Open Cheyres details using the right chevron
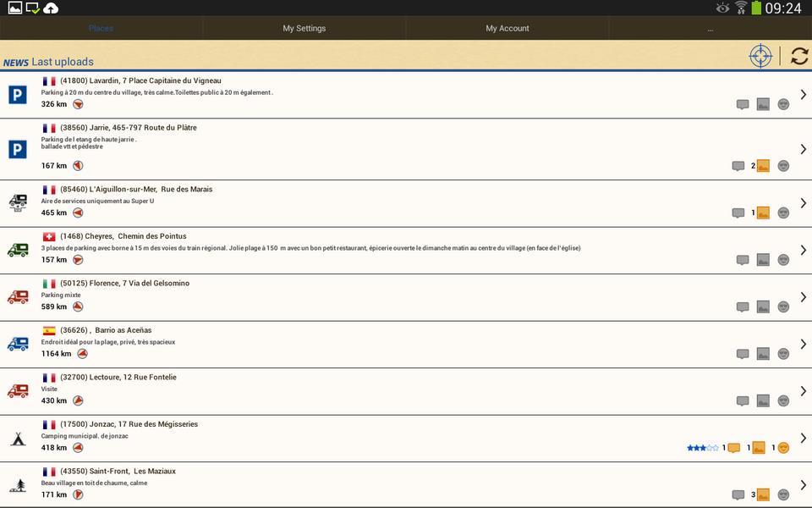 click(x=803, y=251)
